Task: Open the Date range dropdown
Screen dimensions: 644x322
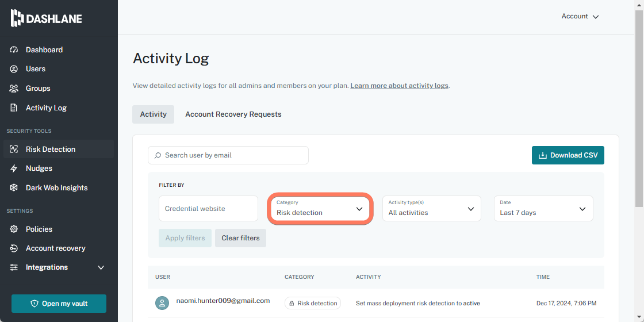Action: tap(543, 209)
